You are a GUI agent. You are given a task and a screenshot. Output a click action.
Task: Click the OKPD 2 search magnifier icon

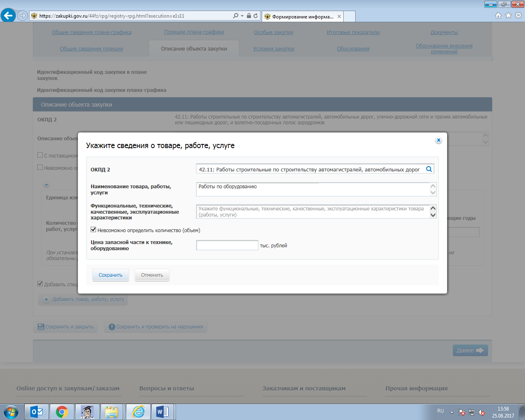pyautogui.click(x=429, y=169)
